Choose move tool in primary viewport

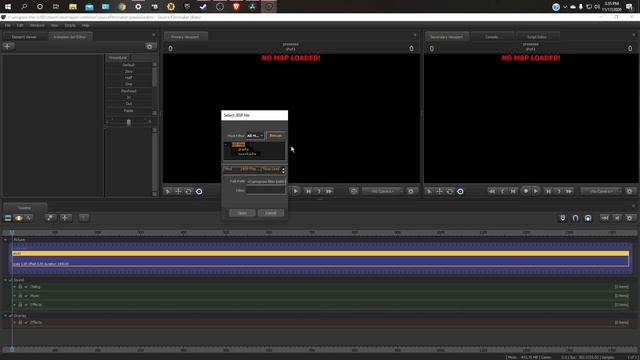click(178, 191)
